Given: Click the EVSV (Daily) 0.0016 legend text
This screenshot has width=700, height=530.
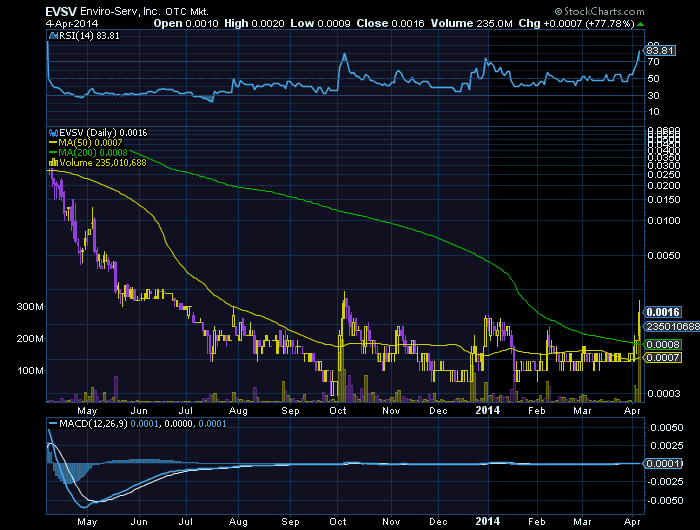Looking at the screenshot, I should (103, 133).
